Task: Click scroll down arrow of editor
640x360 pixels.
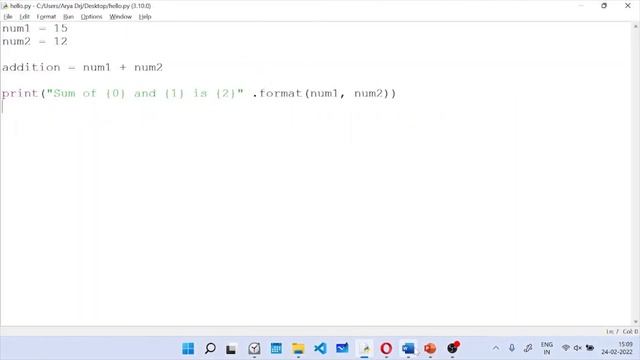Action: tap(636, 322)
